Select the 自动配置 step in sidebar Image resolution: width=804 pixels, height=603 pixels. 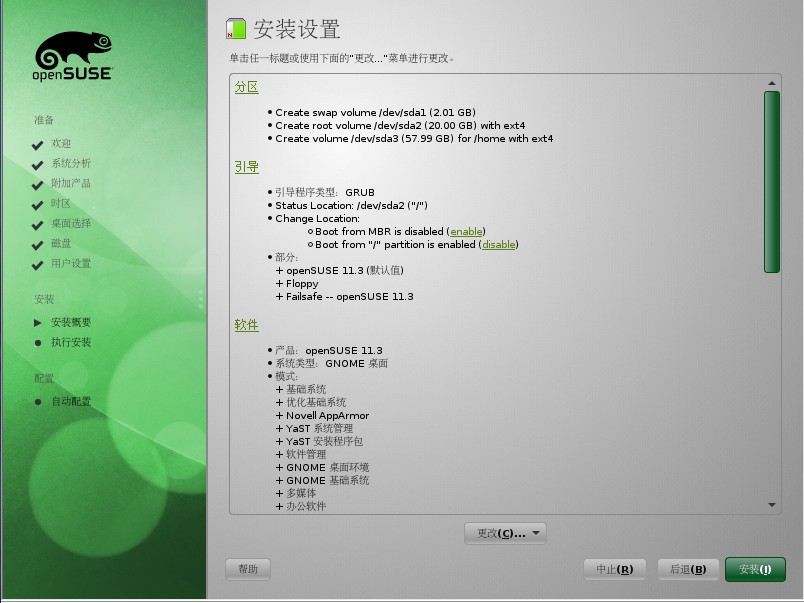[x=71, y=401]
